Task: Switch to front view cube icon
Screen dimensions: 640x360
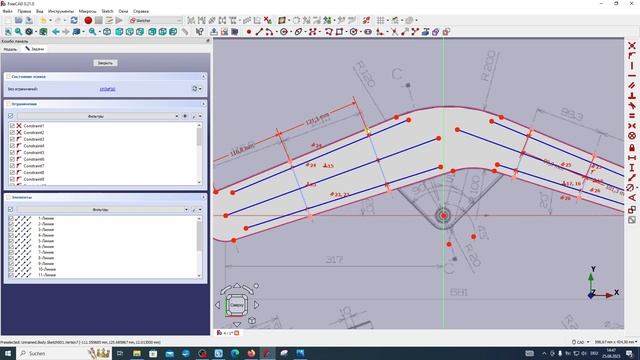Action: coord(119,31)
